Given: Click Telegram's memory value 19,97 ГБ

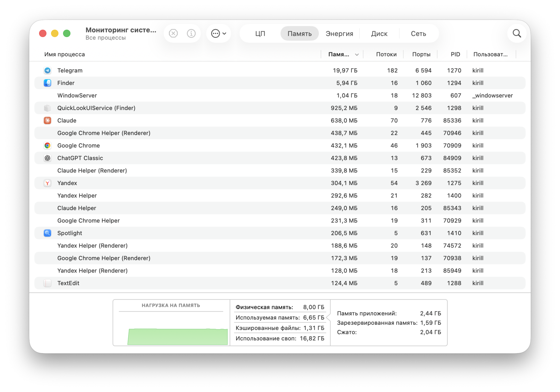Looking at the screenshot, I should click(x=345, y=71).
